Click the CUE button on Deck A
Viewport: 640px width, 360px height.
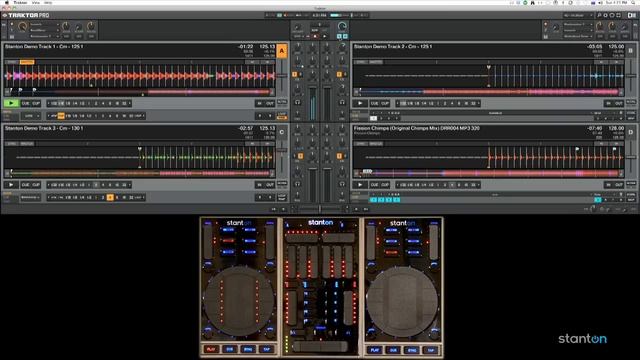click(26, 104)
